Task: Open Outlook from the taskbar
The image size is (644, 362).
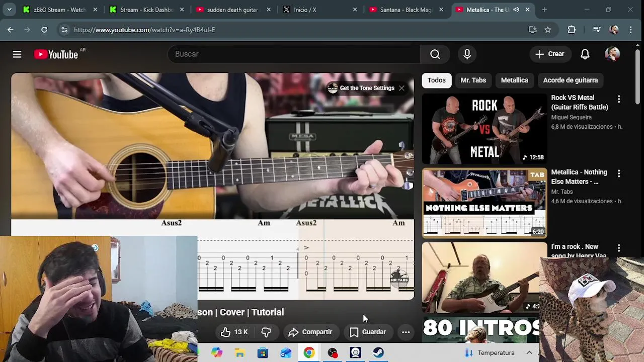Action: tap(286, 353)
